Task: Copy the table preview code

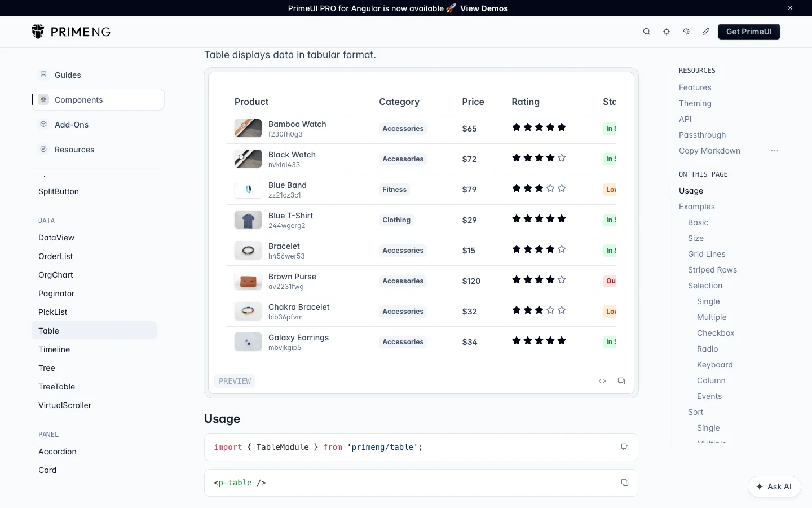Action: (x=621, y=381)
